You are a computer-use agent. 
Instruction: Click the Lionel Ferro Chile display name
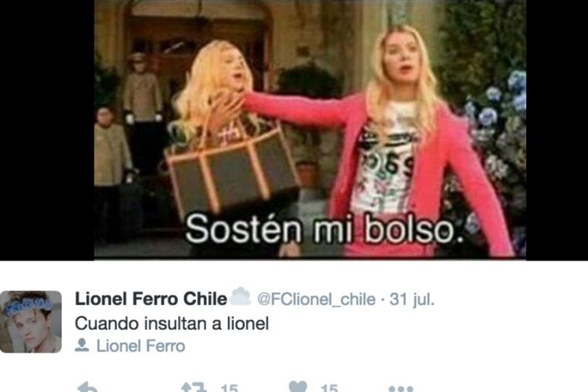pyautogui.click(x=150, y=299)
